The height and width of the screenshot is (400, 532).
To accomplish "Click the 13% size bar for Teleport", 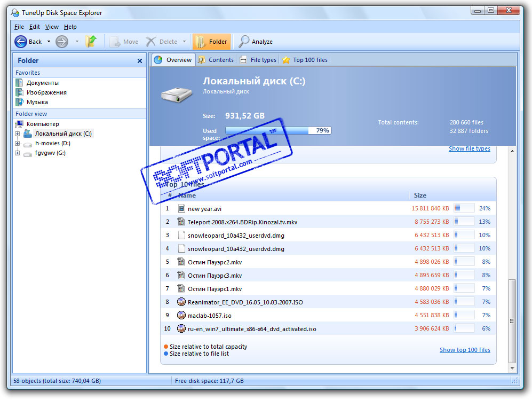I will (x=464, y=222).
